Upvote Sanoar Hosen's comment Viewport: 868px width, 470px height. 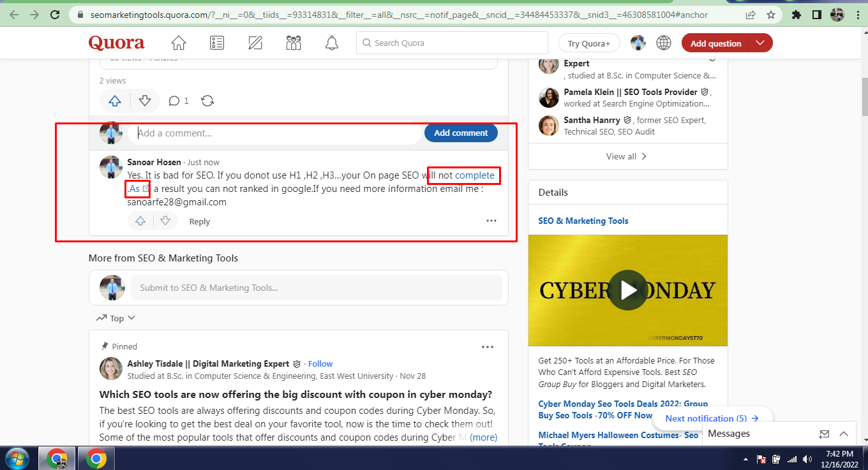(140, 220)
